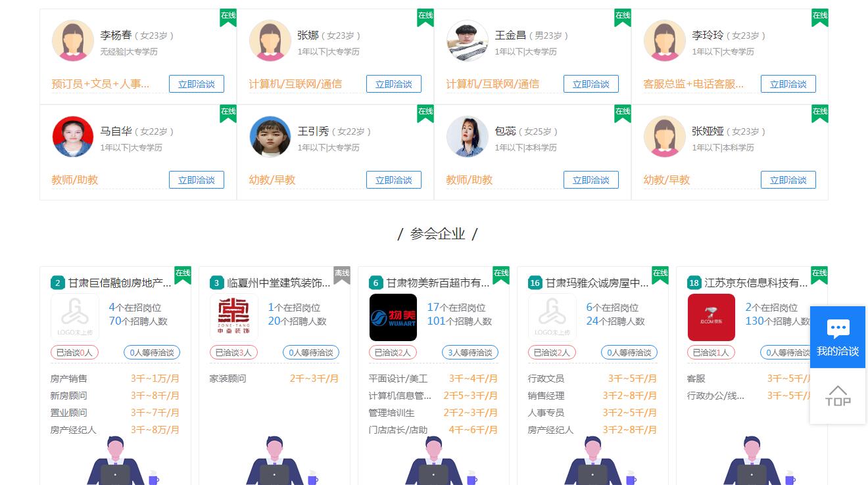868x485 pixels.
Task: Click 马自华's red-background profile photo
Action: tap(73, 137)
